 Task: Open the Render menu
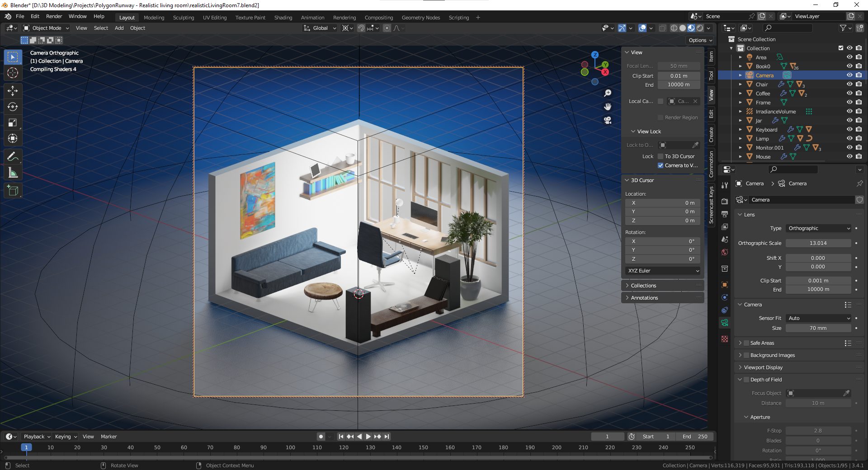(x=54, y=16)
